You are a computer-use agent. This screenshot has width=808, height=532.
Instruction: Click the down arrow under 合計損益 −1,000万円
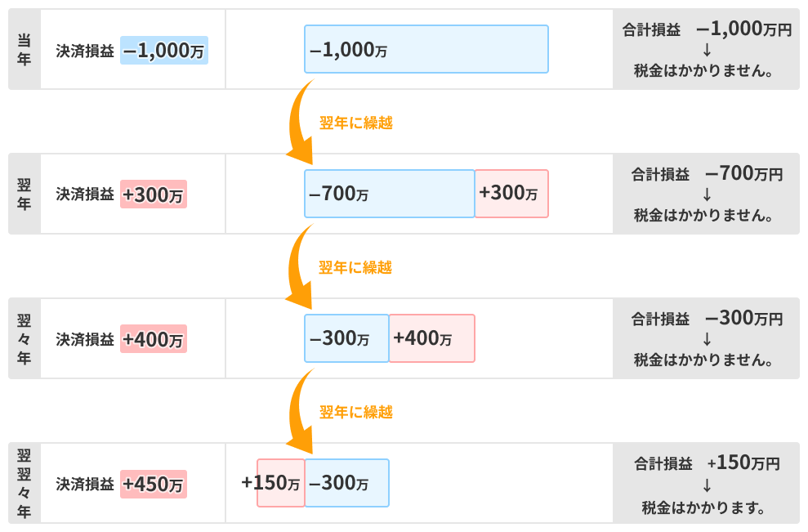point(707,50)
